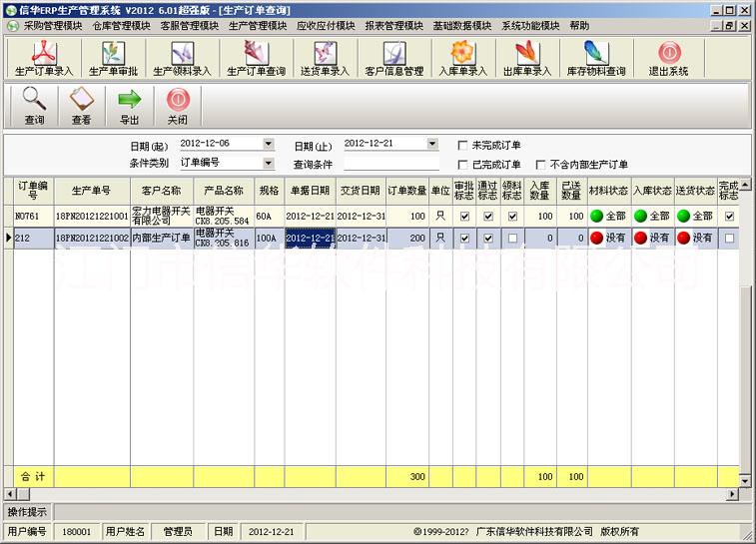Select 宏力电器开关有限公司 cell
The width and height of the screenshot is (756, 544).
(162, 217)
